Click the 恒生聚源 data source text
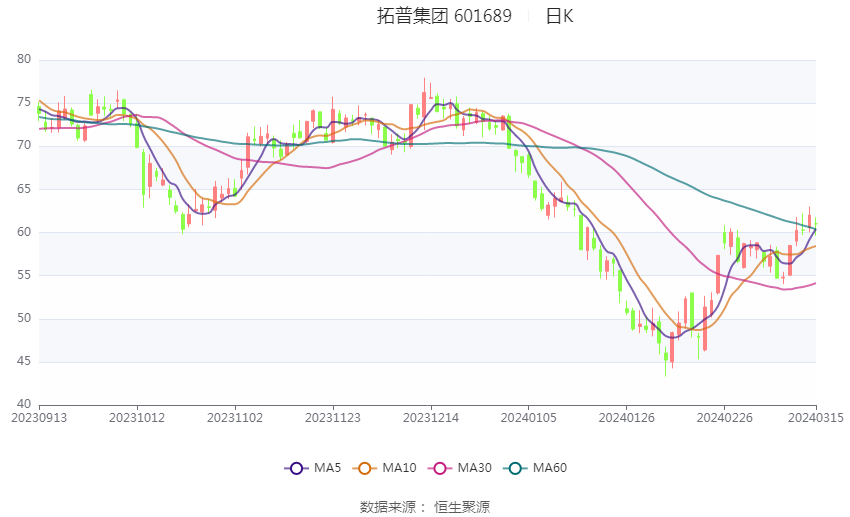Screen dimensions: 850x517 [462, 507]
